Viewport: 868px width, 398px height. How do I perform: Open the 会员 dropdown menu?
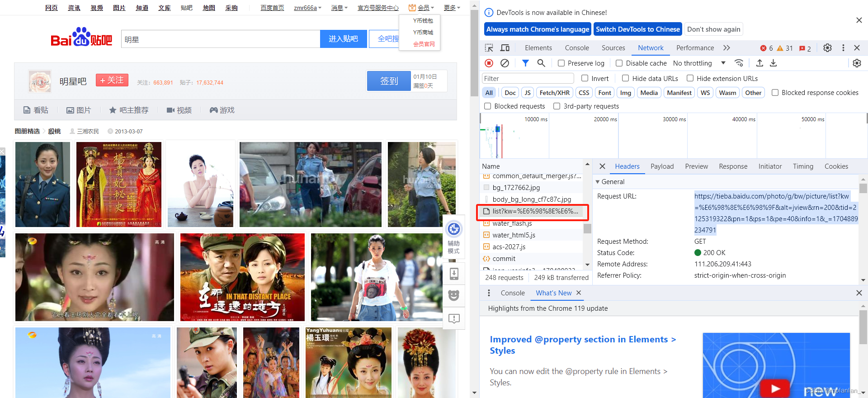421,8
